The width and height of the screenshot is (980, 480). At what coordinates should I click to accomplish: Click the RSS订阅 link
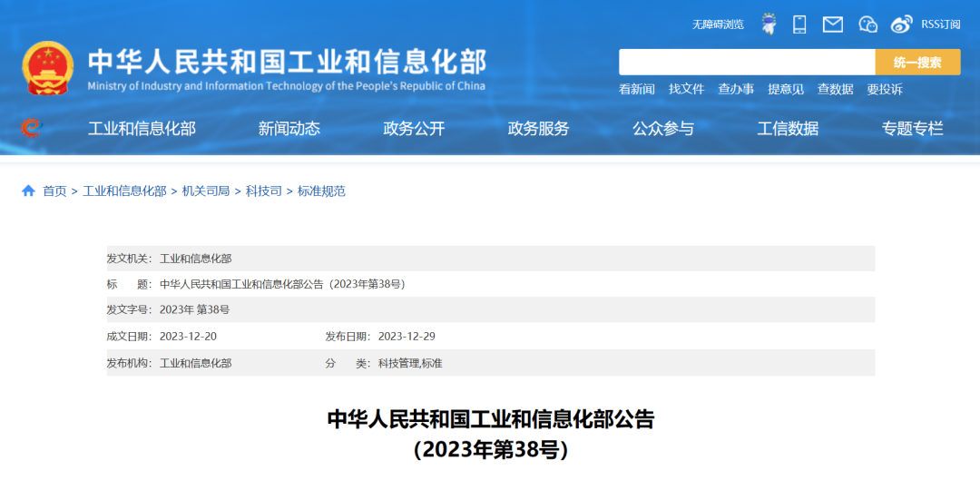pos(941,24)
